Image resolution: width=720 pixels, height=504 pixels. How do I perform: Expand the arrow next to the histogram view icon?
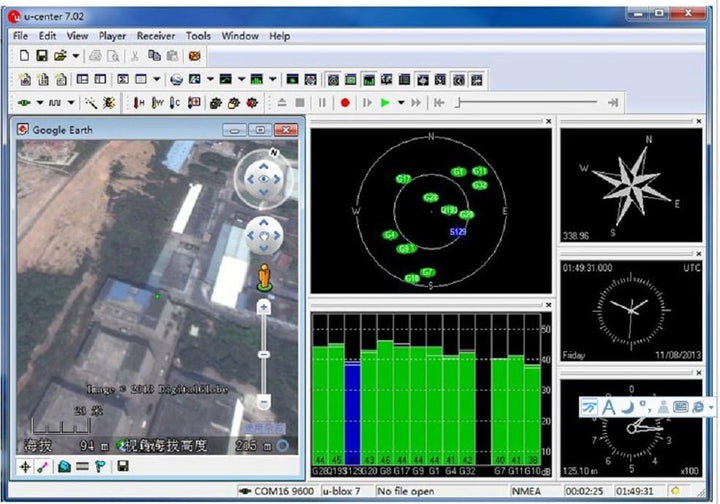pos(272,79)
